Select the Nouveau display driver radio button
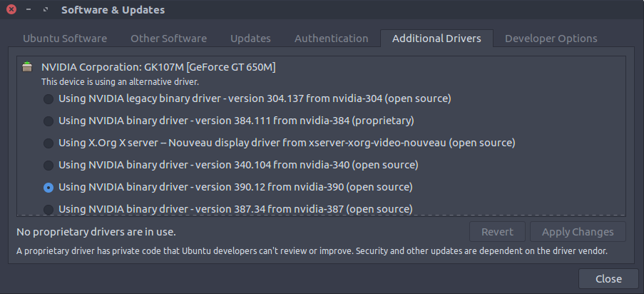The image size is (644, 294). point(48,143)
